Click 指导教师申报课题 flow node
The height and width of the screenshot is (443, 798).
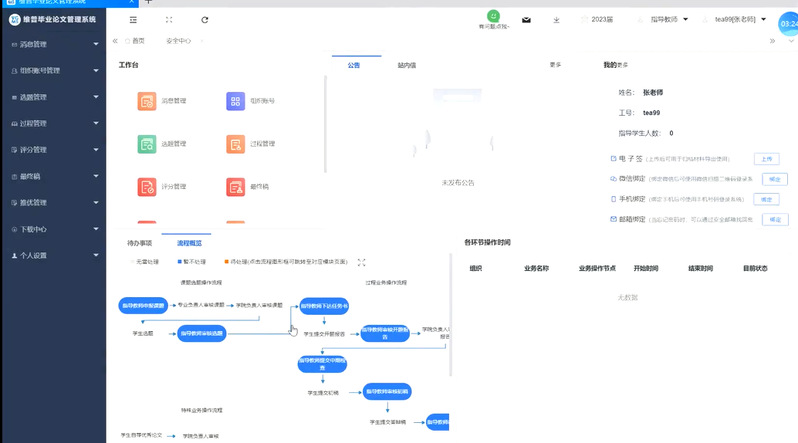143,306
